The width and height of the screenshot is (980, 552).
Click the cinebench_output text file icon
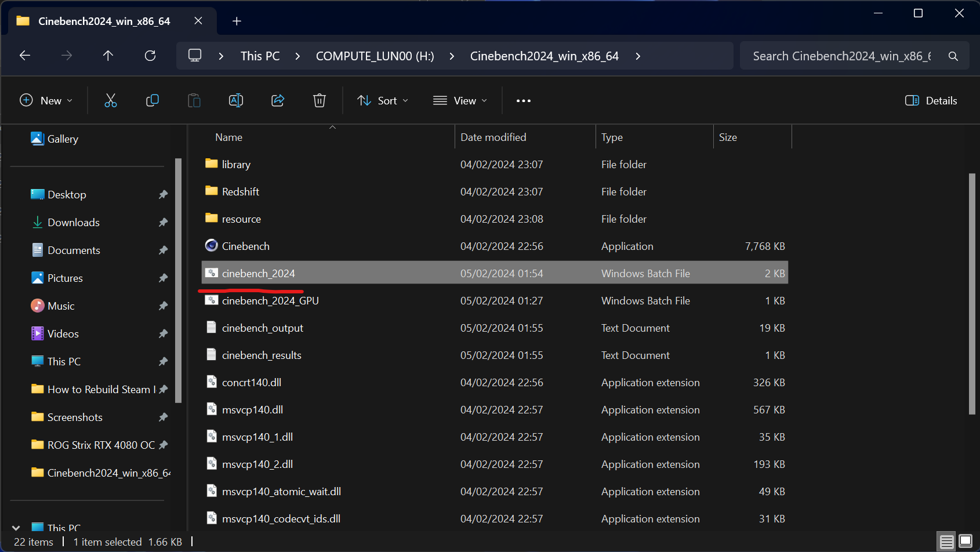coord(212,327)
